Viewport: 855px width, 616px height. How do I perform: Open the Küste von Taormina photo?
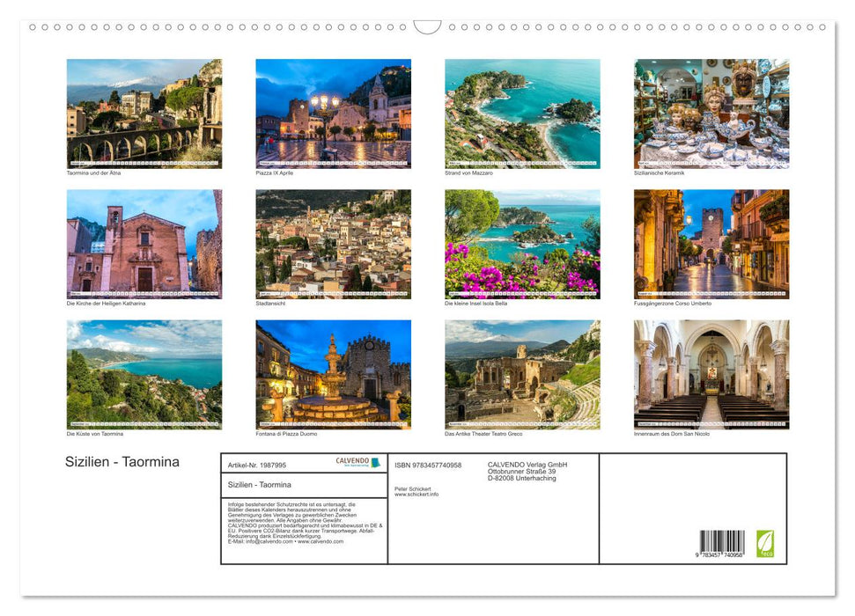[144, 374]
